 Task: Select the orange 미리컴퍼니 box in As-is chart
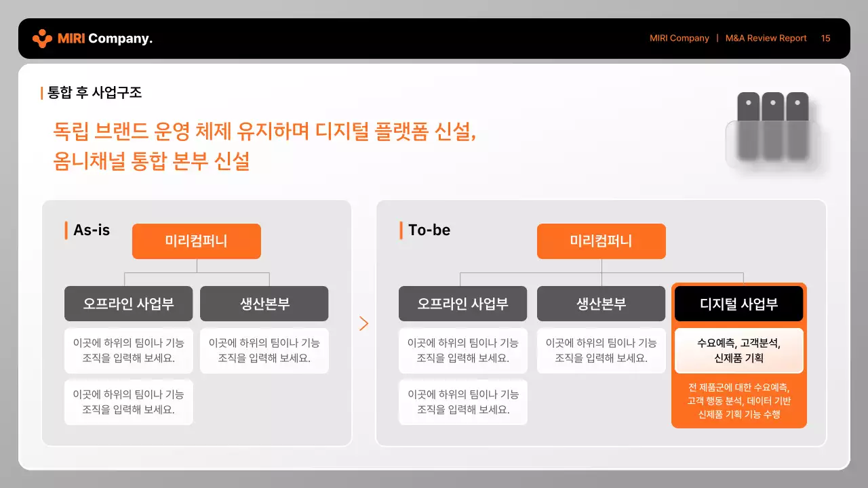[x=196, y=241]
